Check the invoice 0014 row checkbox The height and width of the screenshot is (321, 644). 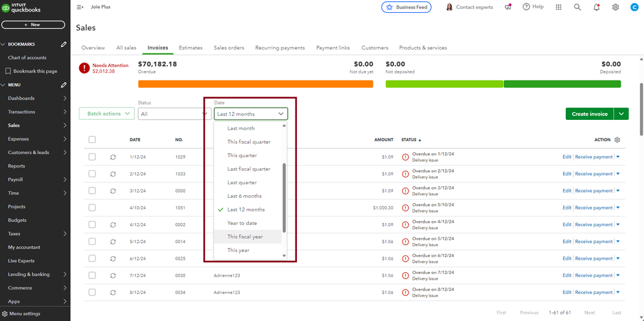point(92,241)
